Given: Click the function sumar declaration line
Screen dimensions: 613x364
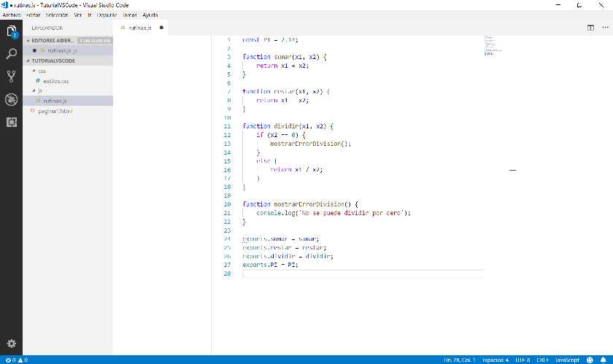Looking at the screenshot, I should (285, 57).
